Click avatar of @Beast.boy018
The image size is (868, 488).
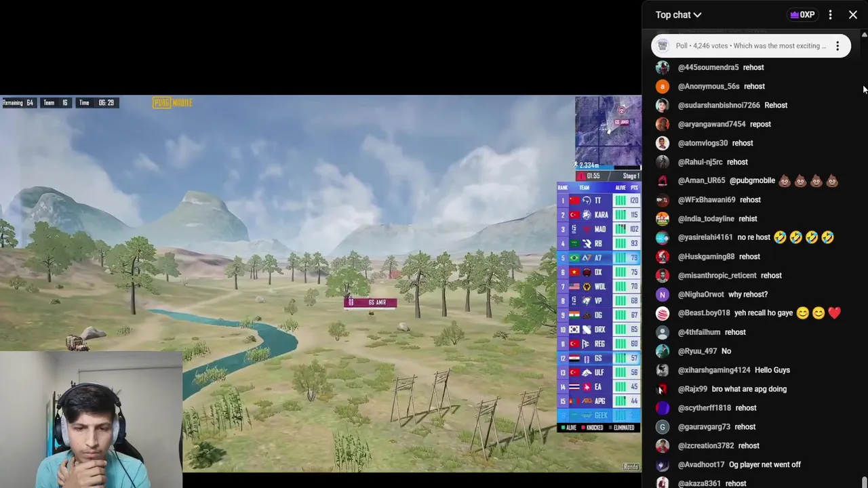[663, 313]
